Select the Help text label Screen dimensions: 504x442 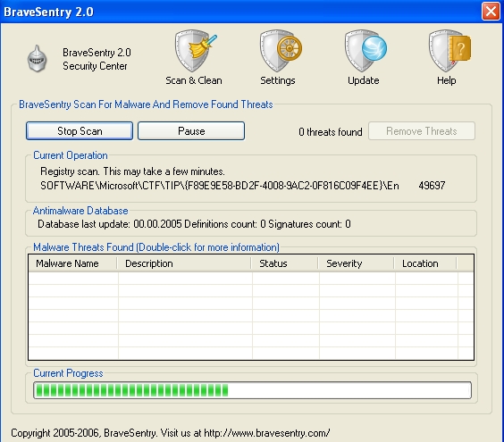coord(446,80)
